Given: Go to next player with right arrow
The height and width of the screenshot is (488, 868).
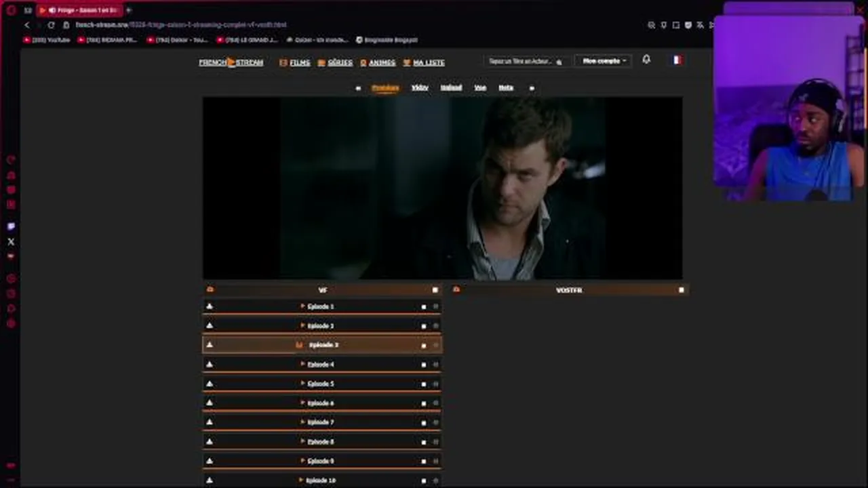Looking at the screenshot, I should pos(532,88).
